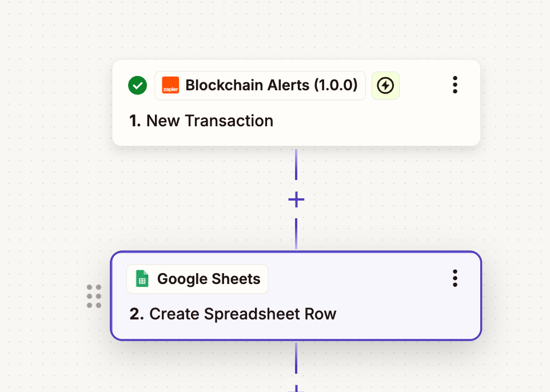
Task: Open the three-dot menu on New Transaction step
Action: pos(455,85)
